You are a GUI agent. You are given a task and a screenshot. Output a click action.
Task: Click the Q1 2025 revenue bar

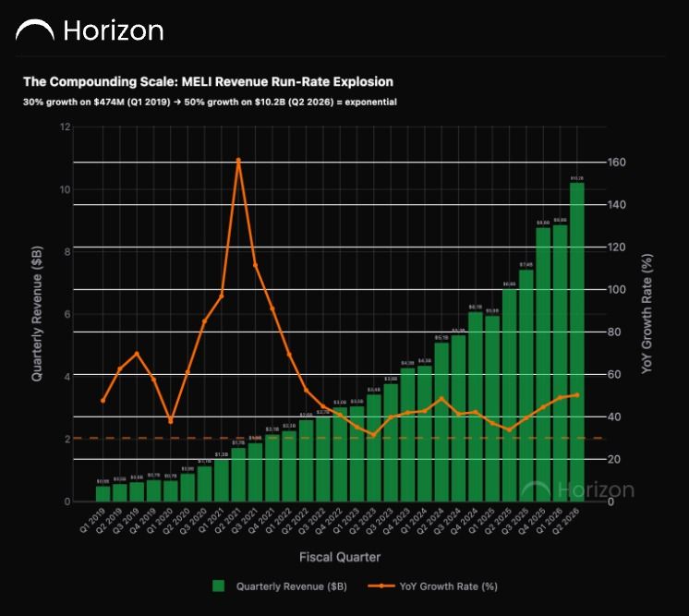(x=492, y=408)
